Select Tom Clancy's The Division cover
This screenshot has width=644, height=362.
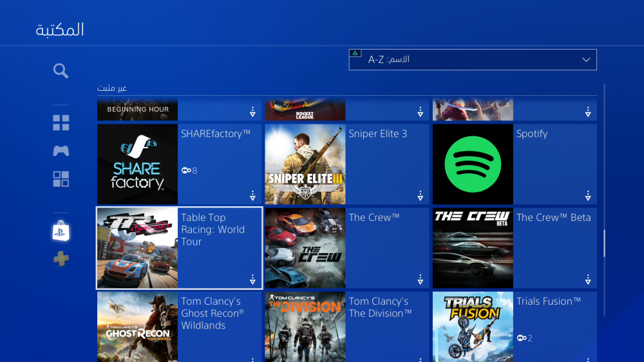[x=305, y=327]
